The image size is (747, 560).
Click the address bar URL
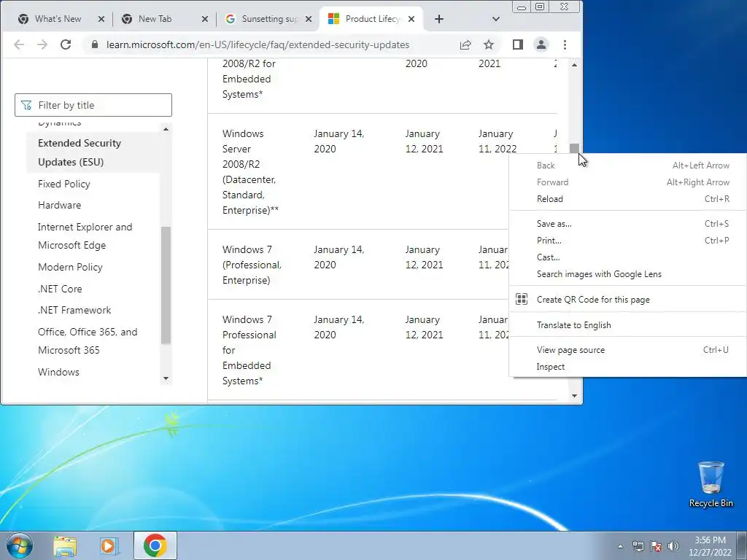258,44
